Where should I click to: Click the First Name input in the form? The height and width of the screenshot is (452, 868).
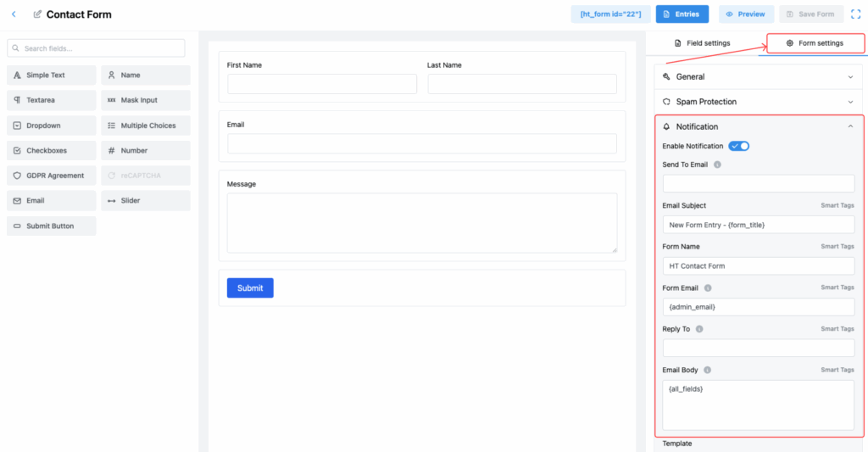point(321,84)
